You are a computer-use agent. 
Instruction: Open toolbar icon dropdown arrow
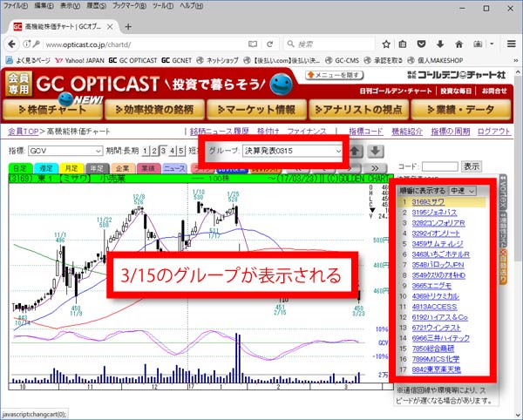click(492, 44)
